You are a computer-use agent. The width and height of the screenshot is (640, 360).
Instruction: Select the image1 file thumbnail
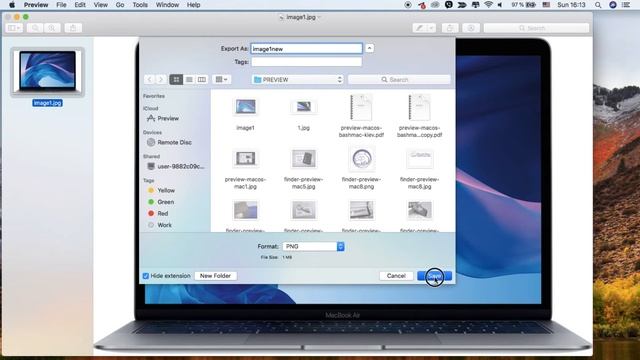tap(245, 107)
